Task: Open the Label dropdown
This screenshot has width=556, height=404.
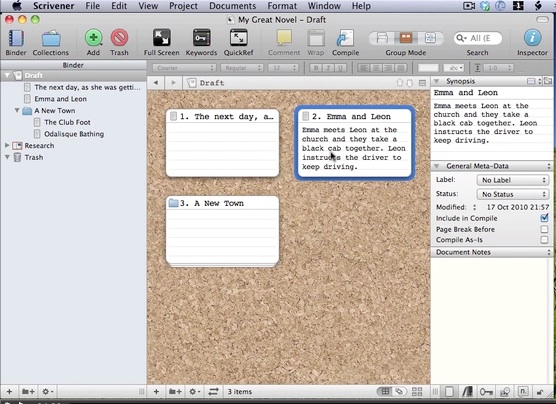Action: tap(513, 180)
